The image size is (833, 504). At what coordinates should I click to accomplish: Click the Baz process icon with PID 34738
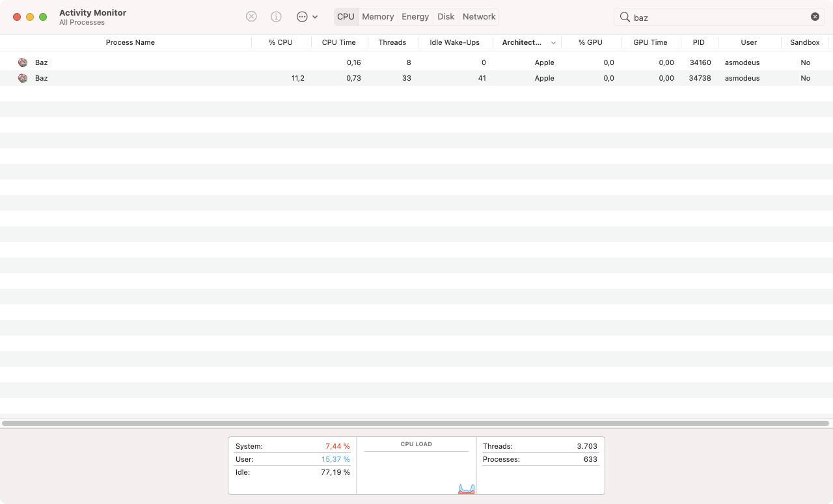pos(23,78)
